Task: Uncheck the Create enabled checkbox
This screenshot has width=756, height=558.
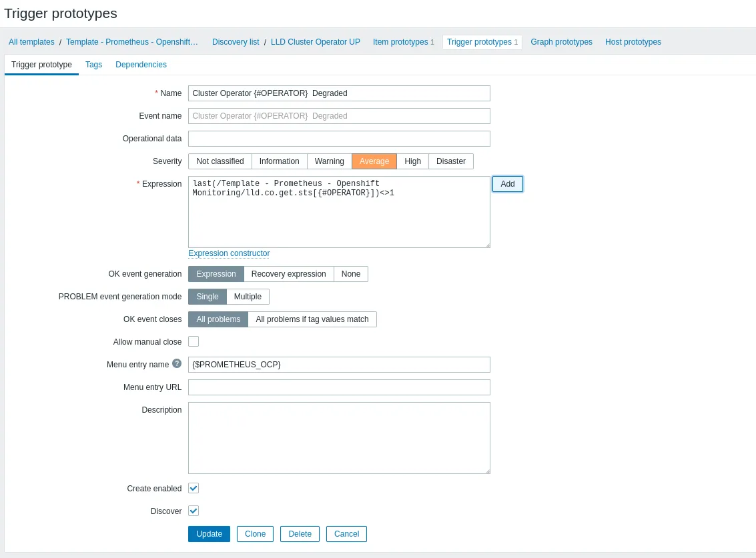Action: click(194, 488)
